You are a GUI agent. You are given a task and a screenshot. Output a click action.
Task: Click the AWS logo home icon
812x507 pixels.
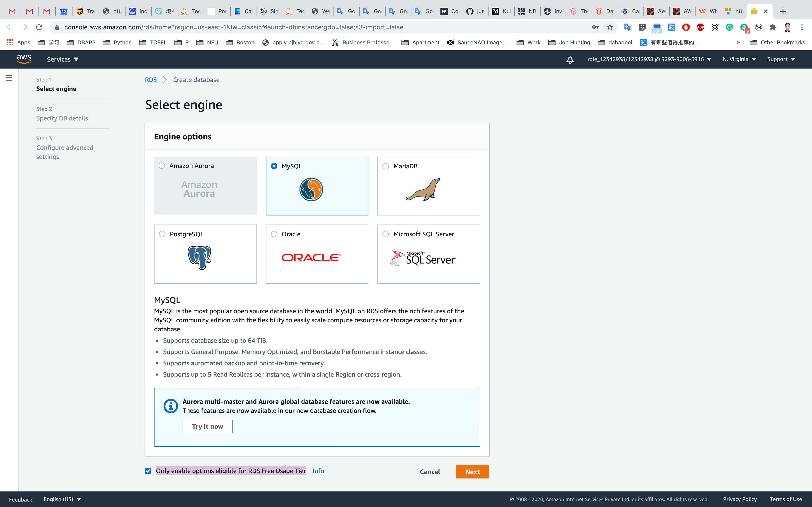[x=24, y=59]
